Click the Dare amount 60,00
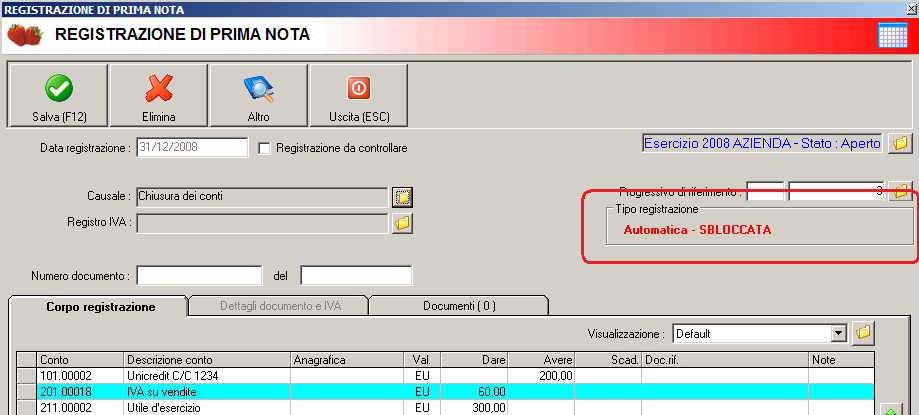The width and height of the screenshot is (919, 415). [x=474, y=392]
